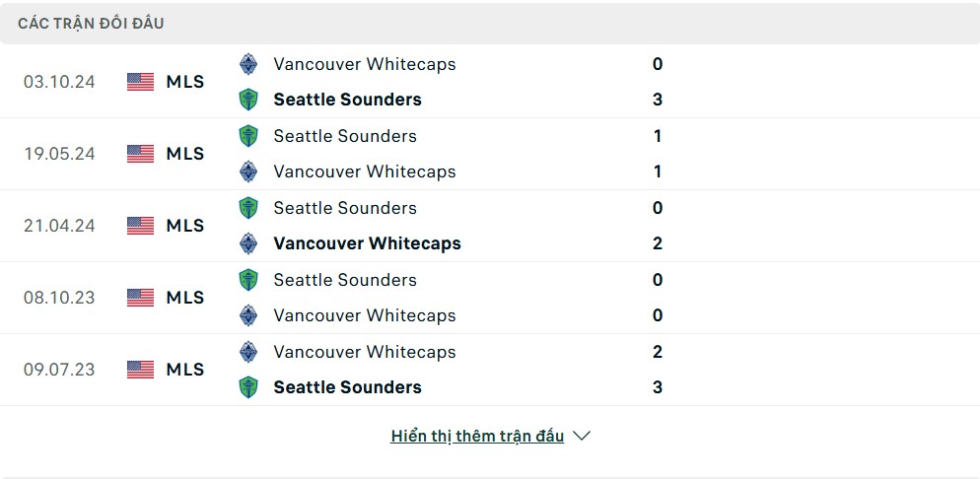Viewport: 980px width, 479px height.
Task: Select the 'CÁC TRẬN ĐỐI ĐẦU' section header
Action: (x=92, y=24)
